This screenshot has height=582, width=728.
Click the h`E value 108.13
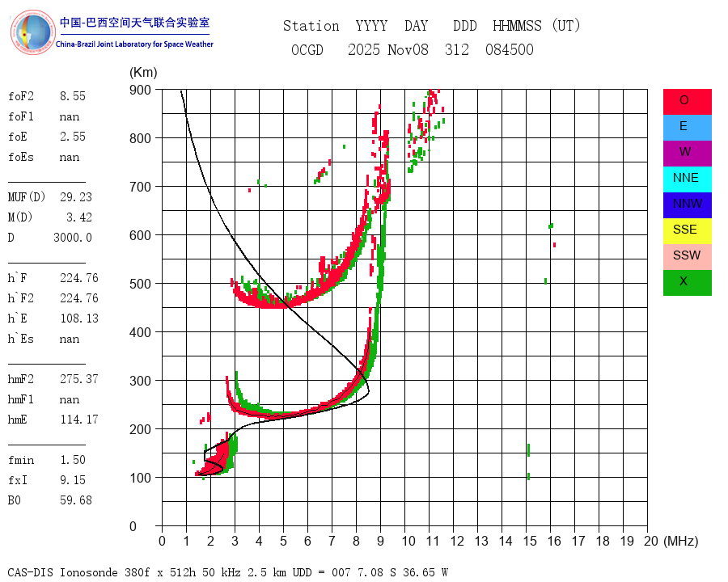pos(79,318)
